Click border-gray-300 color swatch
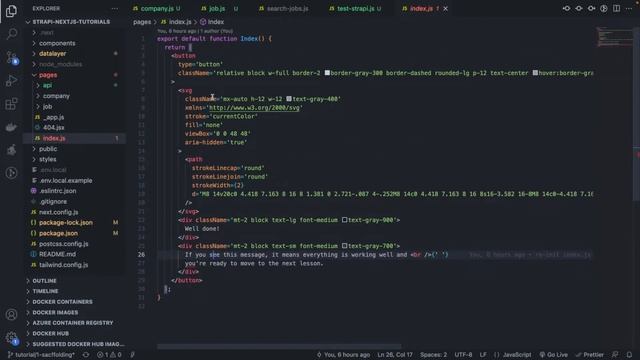Viewport: 640px width, 360px height. click(x=327, y=73)
